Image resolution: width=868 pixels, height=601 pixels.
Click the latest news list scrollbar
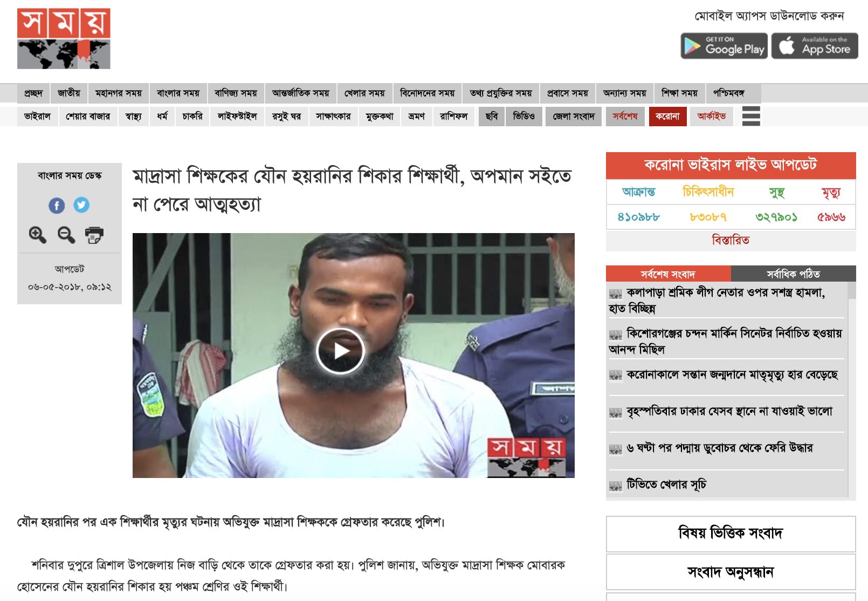pyautogui.click(x=852, y=390)
